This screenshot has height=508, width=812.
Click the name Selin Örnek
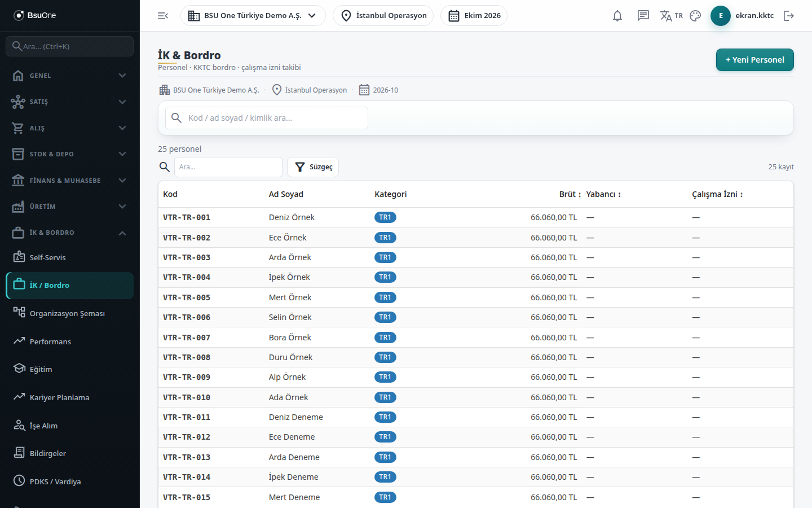click(x=290, y=317)
